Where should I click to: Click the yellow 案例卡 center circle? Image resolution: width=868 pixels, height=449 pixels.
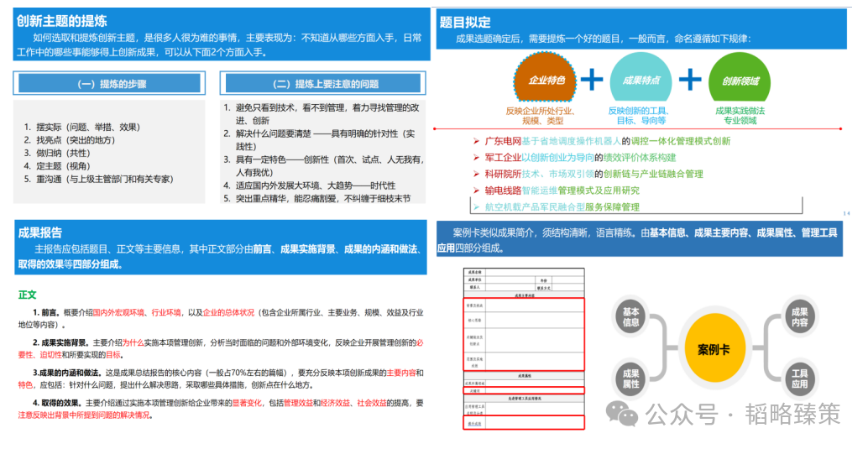714,349
